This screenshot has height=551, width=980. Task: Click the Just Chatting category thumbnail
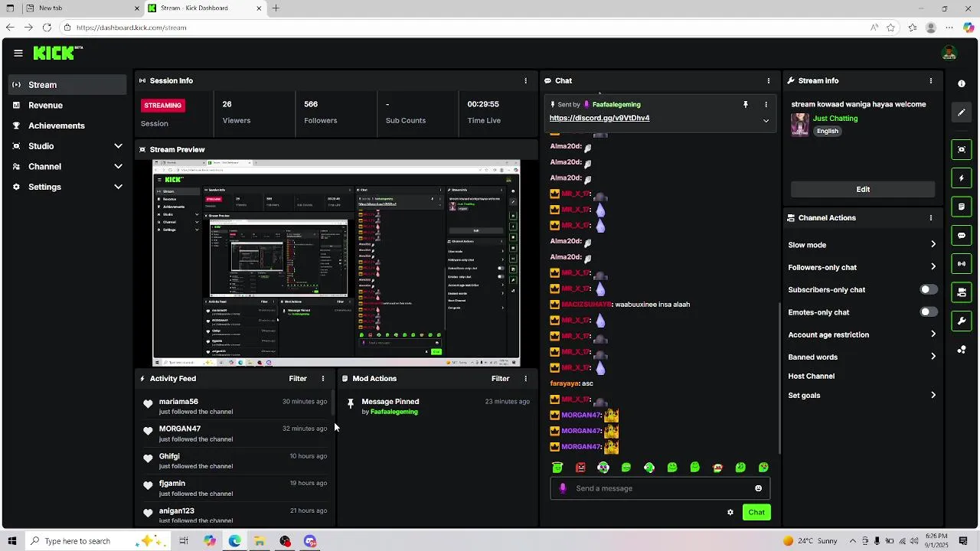[800, 125]
